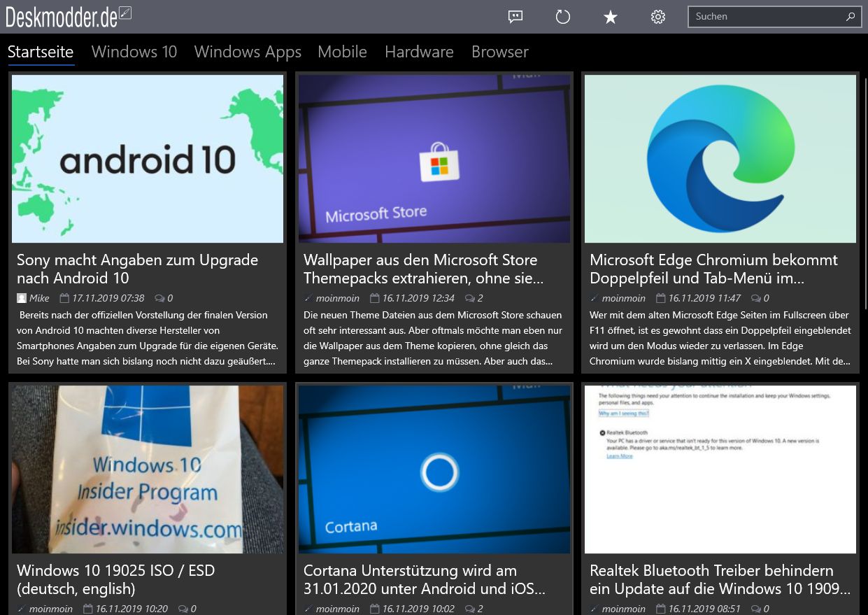Viewport: 868px width, 615px height.
Task: Click the date 16.11.2019 10:20
Action: [x=131, y=609]
